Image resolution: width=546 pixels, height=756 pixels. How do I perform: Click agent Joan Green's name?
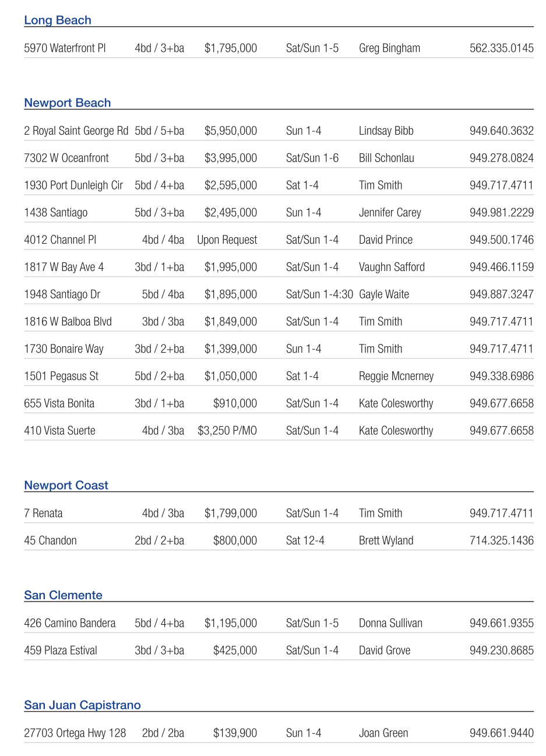click(x=383, y=733)
